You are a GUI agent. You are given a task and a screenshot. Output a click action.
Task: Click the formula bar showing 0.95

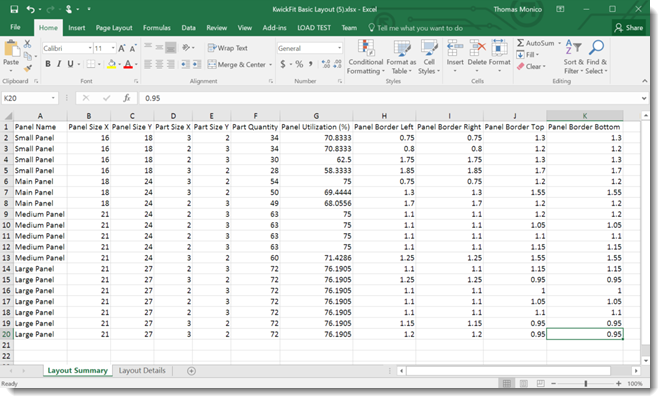(x=390, y=98)
